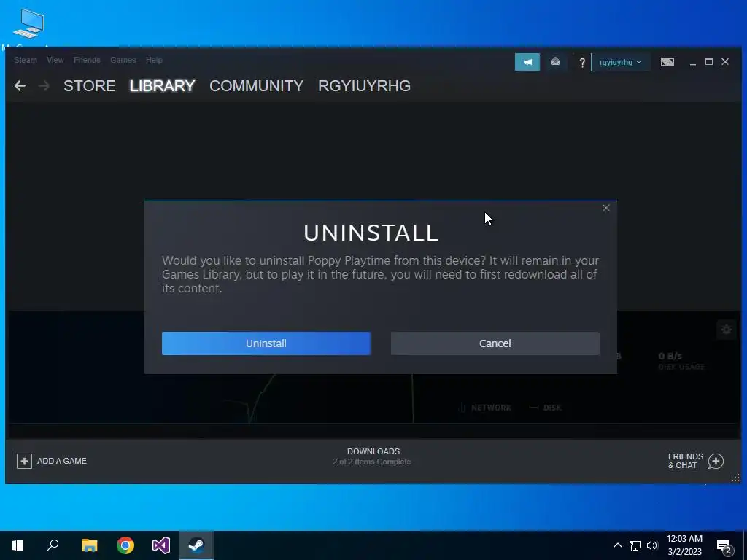Go back with the left arrow
This screenshot has width=747, height=560.
tap(20, 86)
